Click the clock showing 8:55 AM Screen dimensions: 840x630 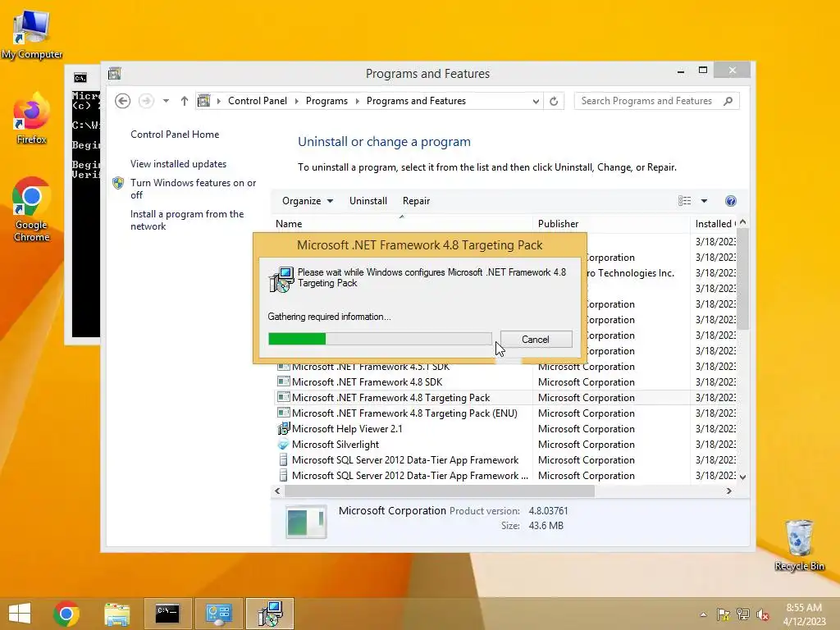(x=804, y=608)
